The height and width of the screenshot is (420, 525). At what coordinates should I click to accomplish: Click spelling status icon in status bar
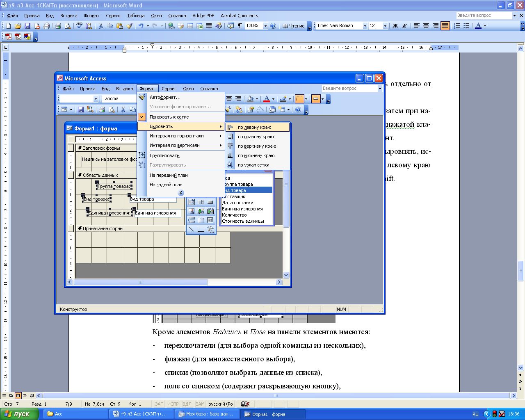[245, 404]
